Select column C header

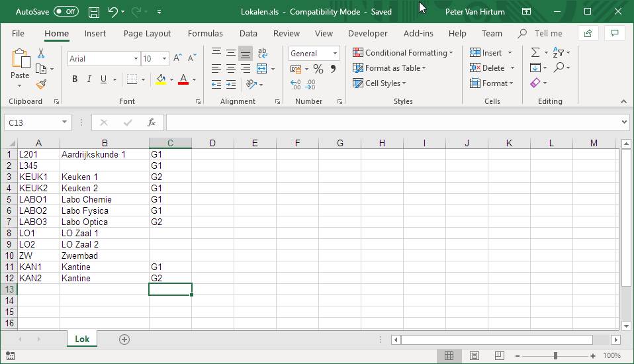170,143
